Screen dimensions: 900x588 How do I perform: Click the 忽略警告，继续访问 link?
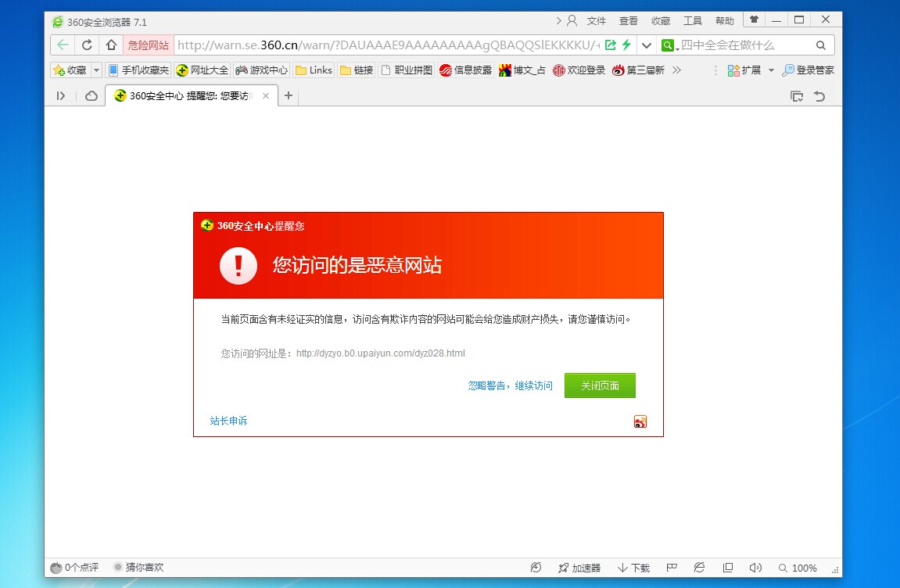[x=510, y=385]
